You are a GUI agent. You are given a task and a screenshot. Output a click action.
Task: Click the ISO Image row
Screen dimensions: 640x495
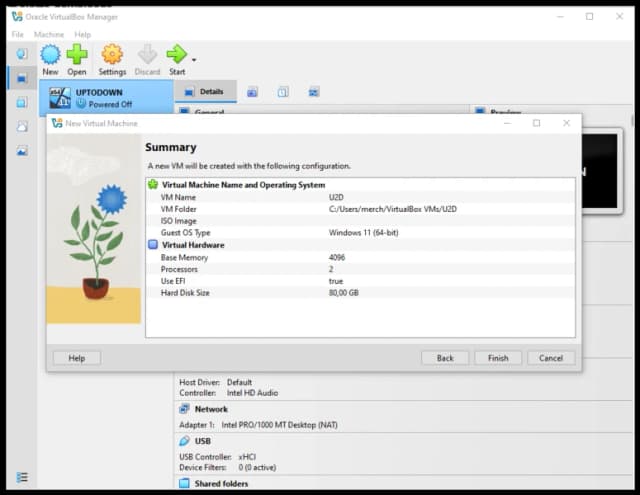coord(360,221)
